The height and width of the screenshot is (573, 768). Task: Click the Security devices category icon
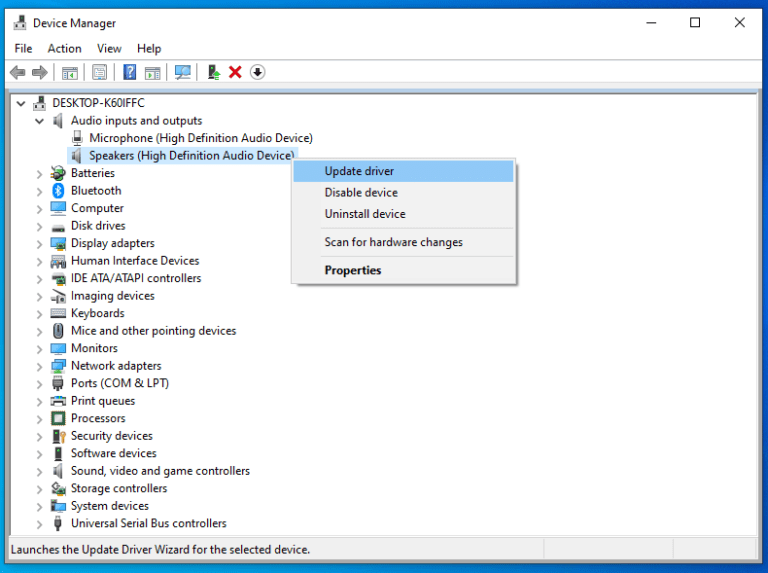click(x=58, y=436)
